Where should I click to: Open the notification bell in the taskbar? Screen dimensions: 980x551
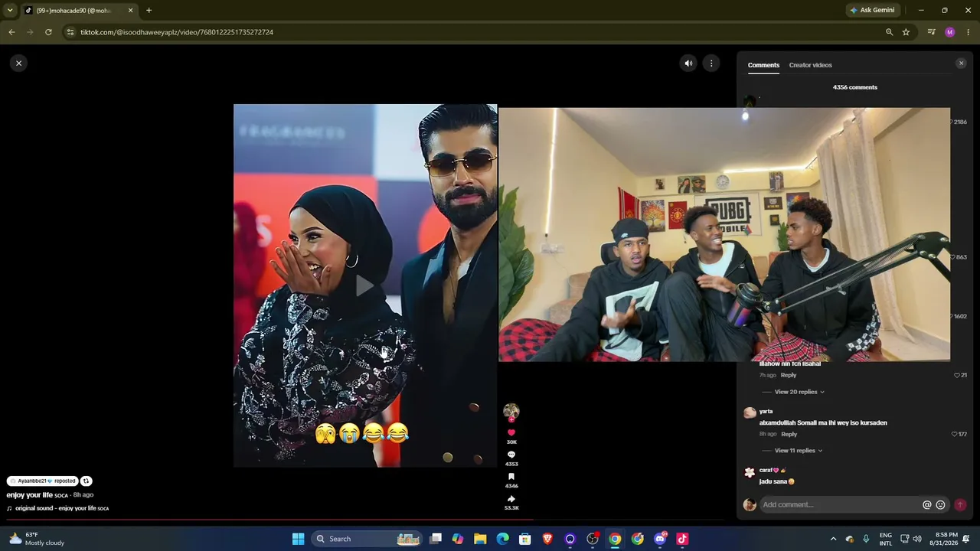(x=966, y=539)
